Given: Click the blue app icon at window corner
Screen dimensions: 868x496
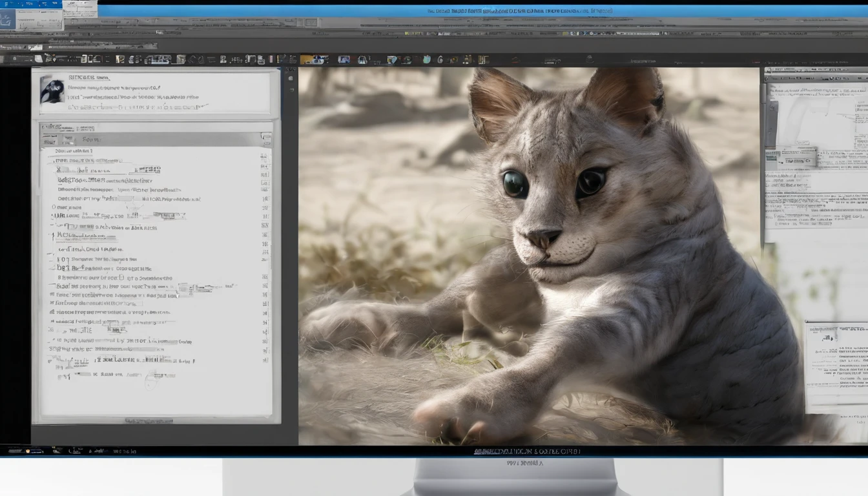Looking at the screenshot, I should pos(7,19).
